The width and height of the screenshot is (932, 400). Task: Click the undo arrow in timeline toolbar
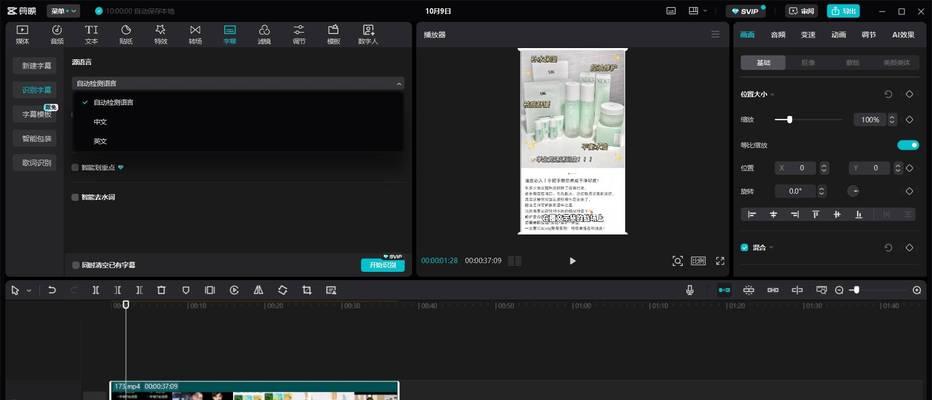pyautogui.click(x=52, y=290)
